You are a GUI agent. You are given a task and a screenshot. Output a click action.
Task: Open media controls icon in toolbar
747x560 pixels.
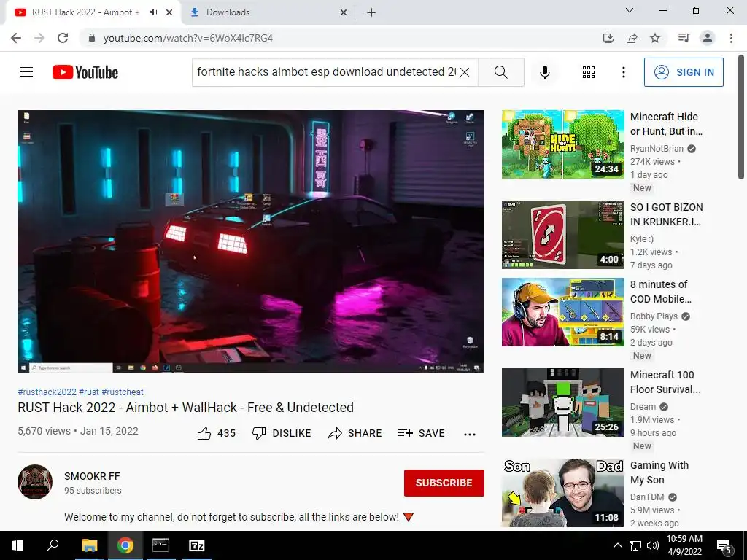click(x=684, y=38)
